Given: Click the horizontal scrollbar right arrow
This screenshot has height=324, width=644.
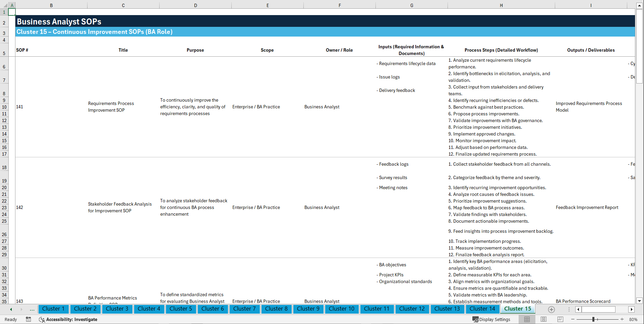Looking at the screenshot, I should pyautogui.click(x=632, y=309).
